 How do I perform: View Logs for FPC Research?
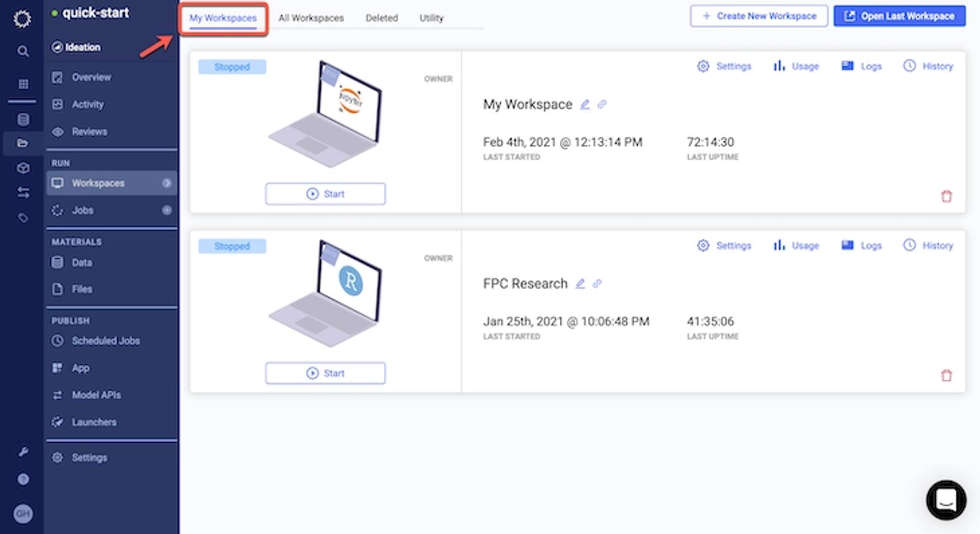pyautogui.click(x=861, y=246)
